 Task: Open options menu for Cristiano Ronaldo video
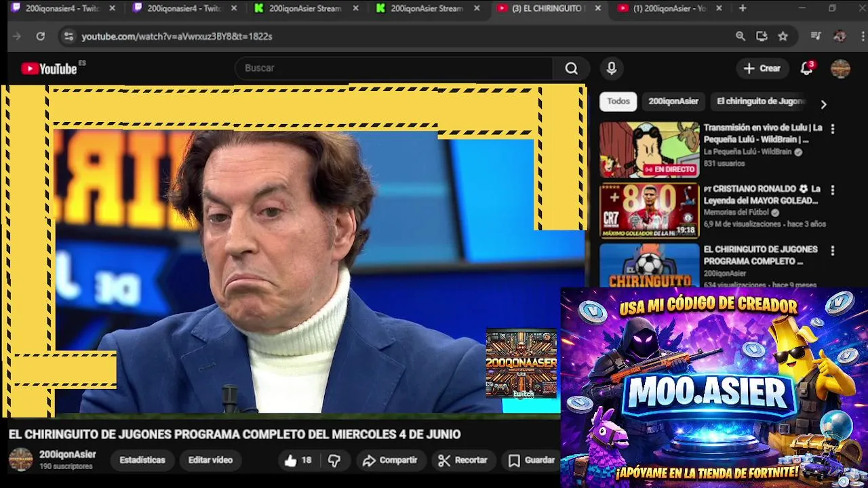[833, 190]
